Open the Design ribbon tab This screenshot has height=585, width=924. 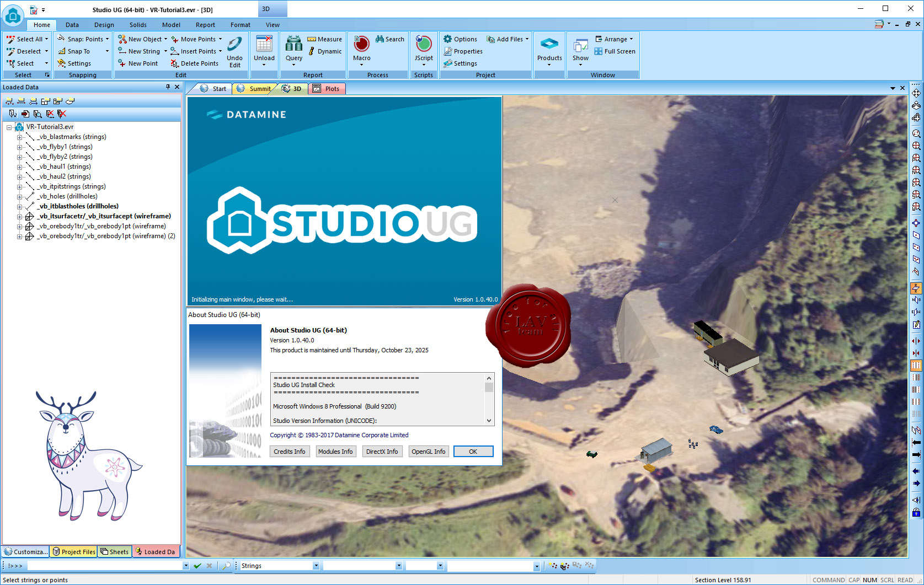point(104,25)
